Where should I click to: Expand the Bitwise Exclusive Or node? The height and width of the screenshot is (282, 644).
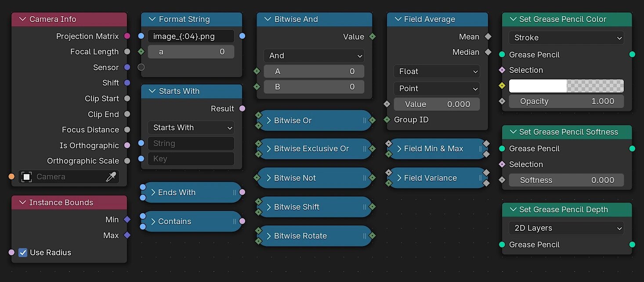tap(269, 149)
